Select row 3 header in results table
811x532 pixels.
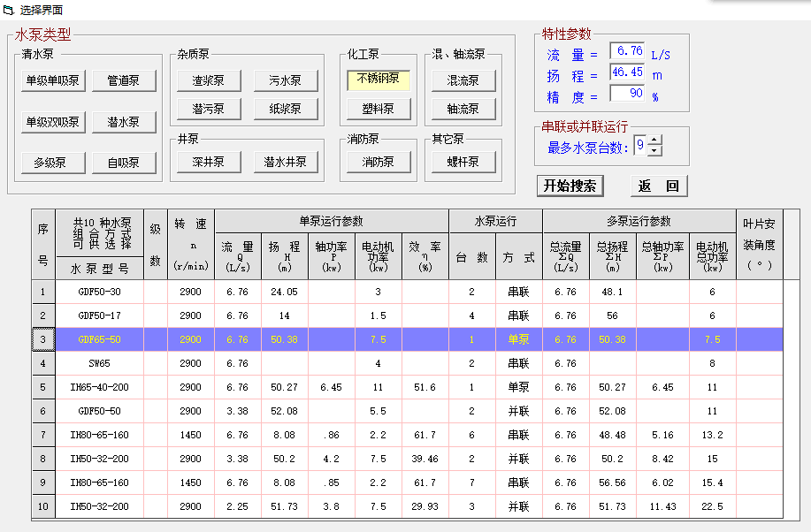point(43,339)
